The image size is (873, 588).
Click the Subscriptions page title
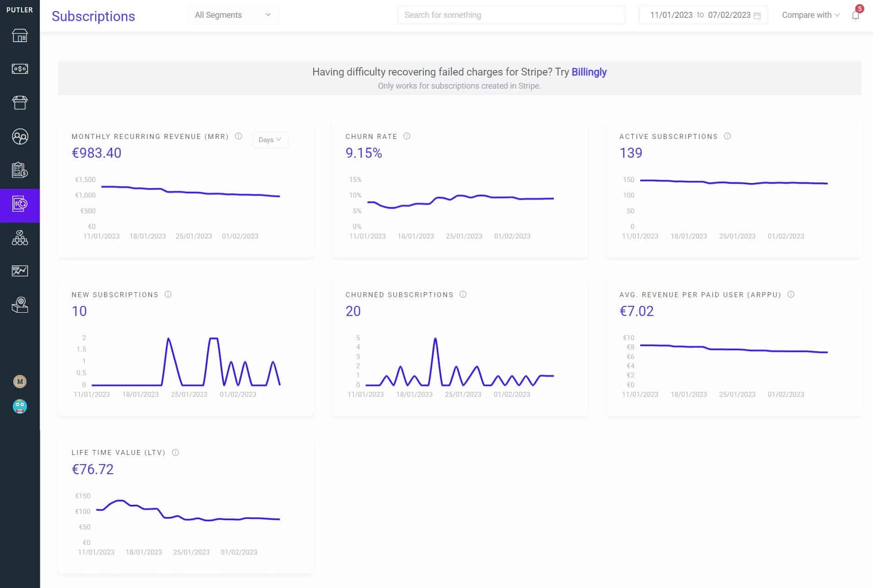coord(93,16)
